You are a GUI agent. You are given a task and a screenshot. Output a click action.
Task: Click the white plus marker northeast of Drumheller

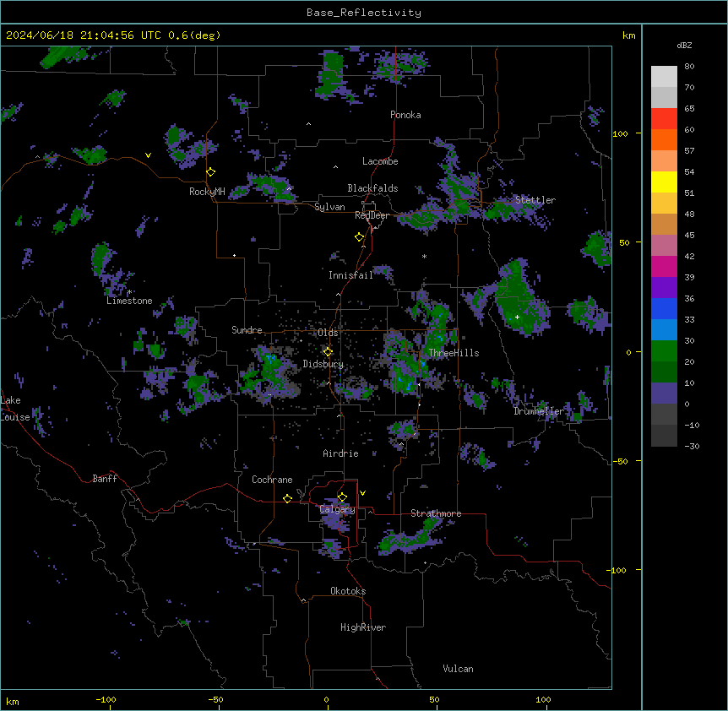point(517,317)
